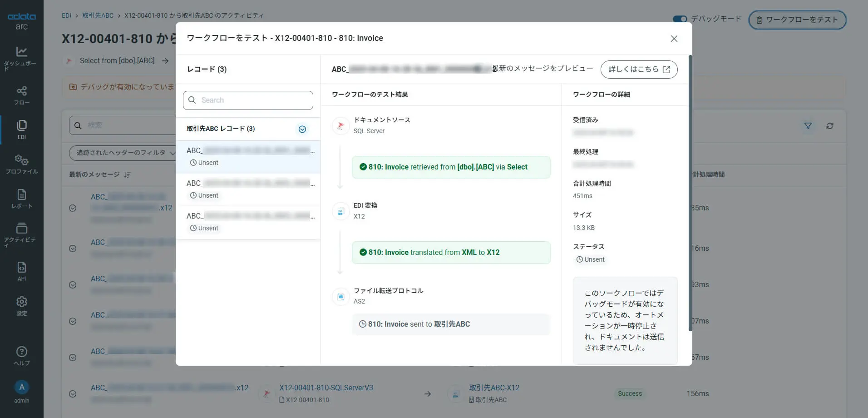Toggle the Debug Mode (デバッグモード) switch
Image resolution: width=868 pixels, height=418 pixels.
pos(680,19)
